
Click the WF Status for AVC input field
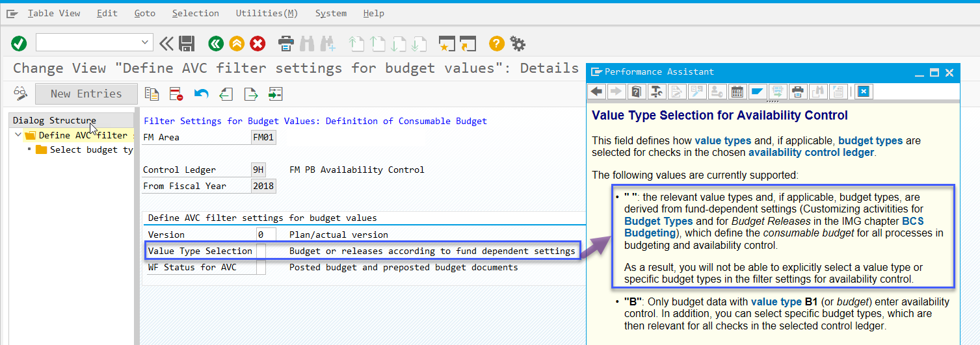[261, 267]
